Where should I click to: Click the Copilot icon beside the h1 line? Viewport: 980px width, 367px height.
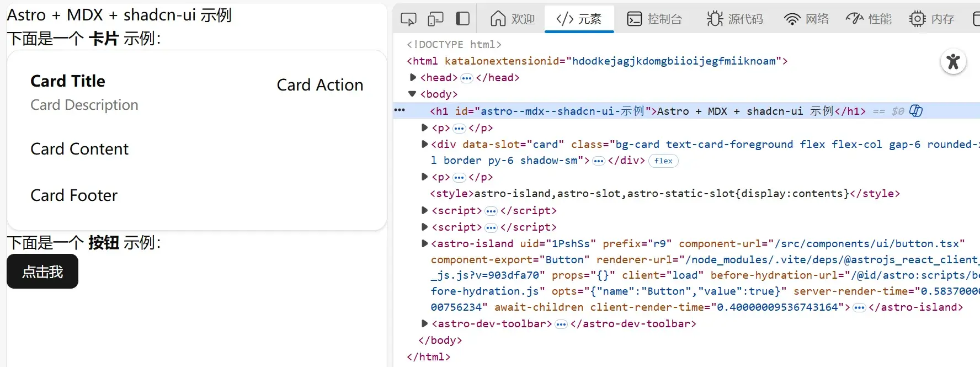(916, 111)
